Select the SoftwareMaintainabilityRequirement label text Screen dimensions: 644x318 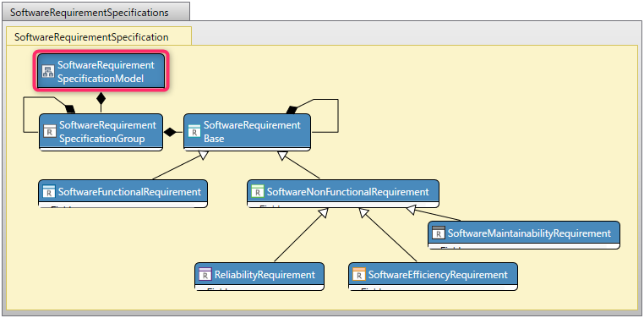[529, 233]
